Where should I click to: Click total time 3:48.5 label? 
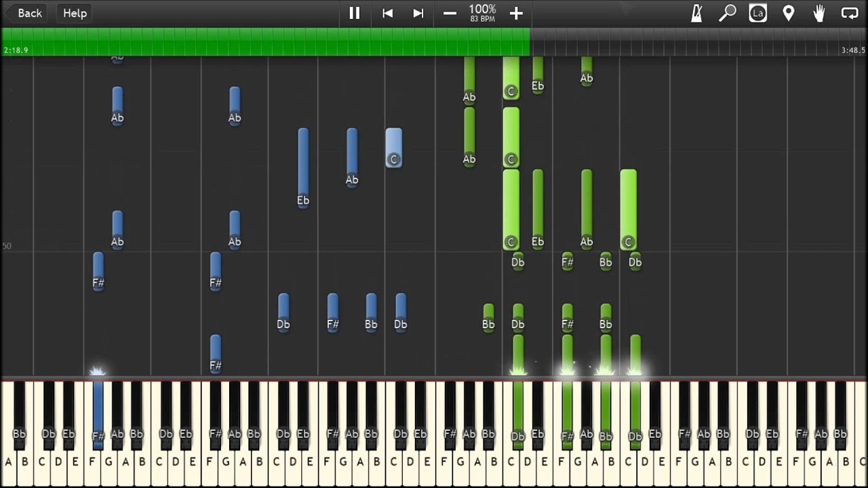pos(853,50)
